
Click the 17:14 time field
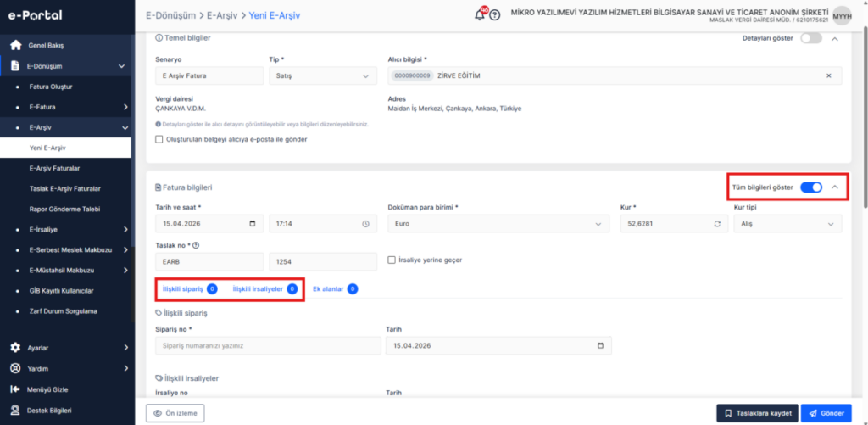323,224
